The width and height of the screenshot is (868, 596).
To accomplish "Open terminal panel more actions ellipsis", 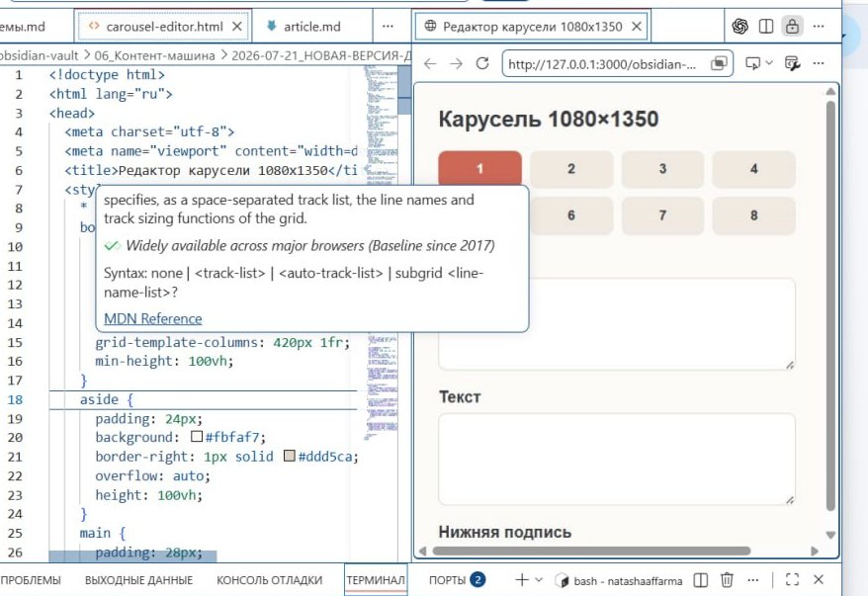I will point(753,580).
